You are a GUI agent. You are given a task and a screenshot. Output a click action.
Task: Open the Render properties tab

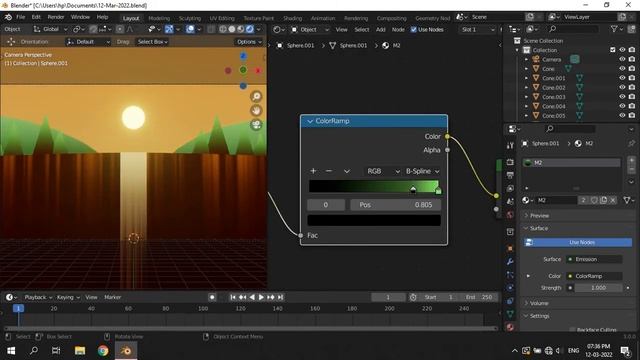[510, 162]
